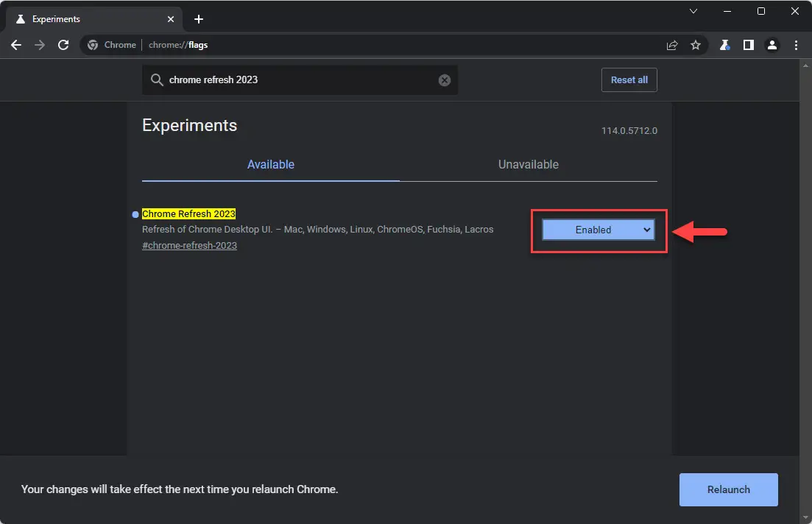Open the Enabled dropdown for Chrome Refresh 2023
Viewport: 812px width, 524px height.
click(598, 230)
